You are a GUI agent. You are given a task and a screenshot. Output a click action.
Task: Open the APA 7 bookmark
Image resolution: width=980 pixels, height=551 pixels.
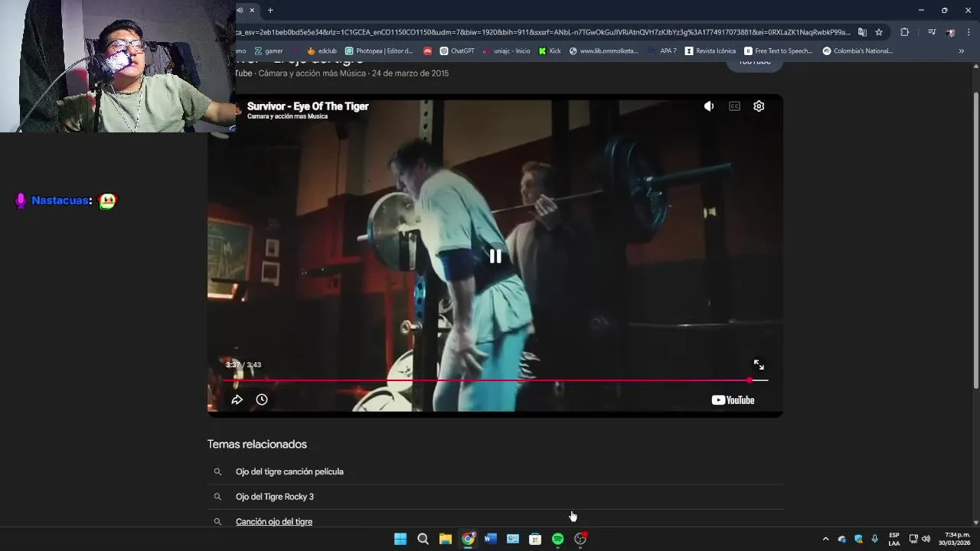[x=663, y=51]
